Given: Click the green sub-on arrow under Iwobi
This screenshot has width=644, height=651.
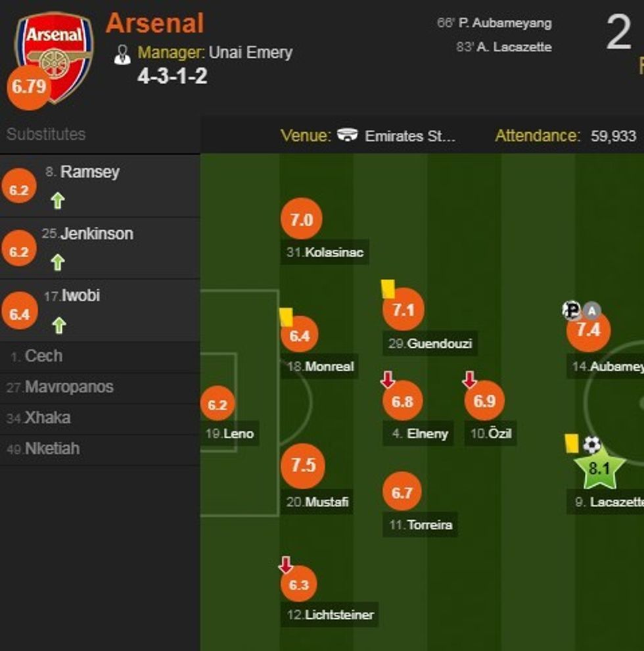Looking at the screenshot, I should pyautogui.click(x=59, y=325).
